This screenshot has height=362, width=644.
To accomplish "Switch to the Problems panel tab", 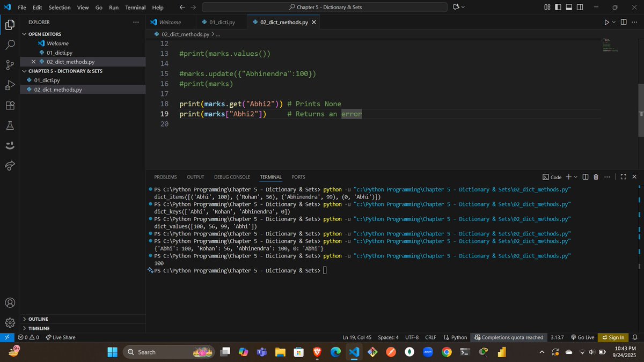I will (165, 177).
